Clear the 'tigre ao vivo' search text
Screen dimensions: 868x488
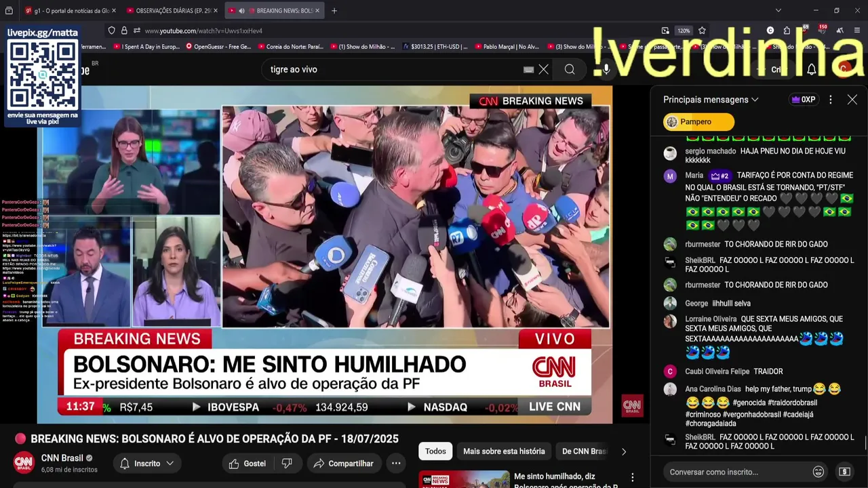544,69
